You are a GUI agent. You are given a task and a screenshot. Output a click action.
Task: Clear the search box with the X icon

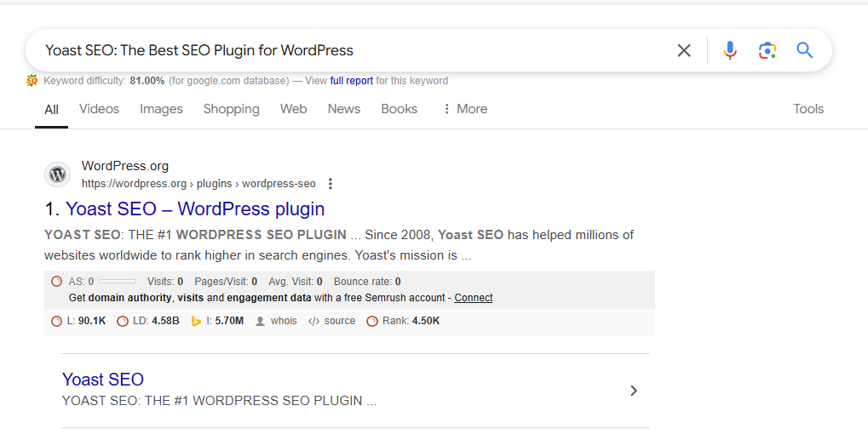(x=684, y=51)
